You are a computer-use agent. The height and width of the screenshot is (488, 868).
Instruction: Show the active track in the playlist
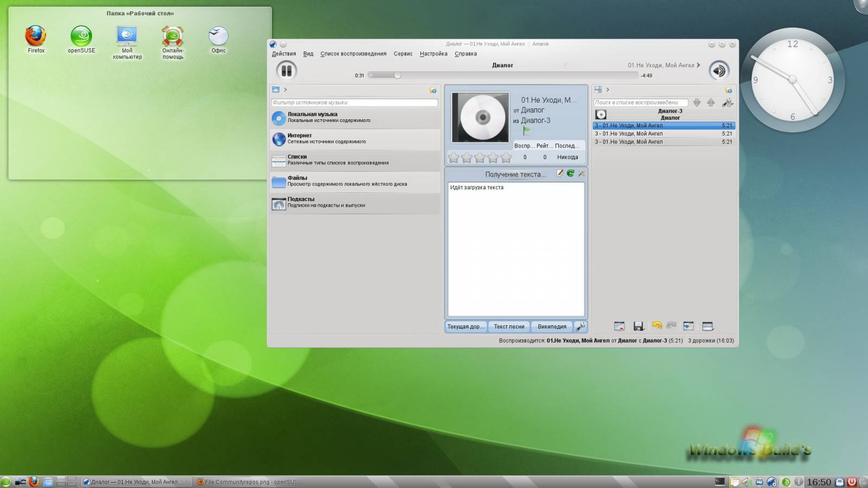pyautogui.click(x=688, y=326)
